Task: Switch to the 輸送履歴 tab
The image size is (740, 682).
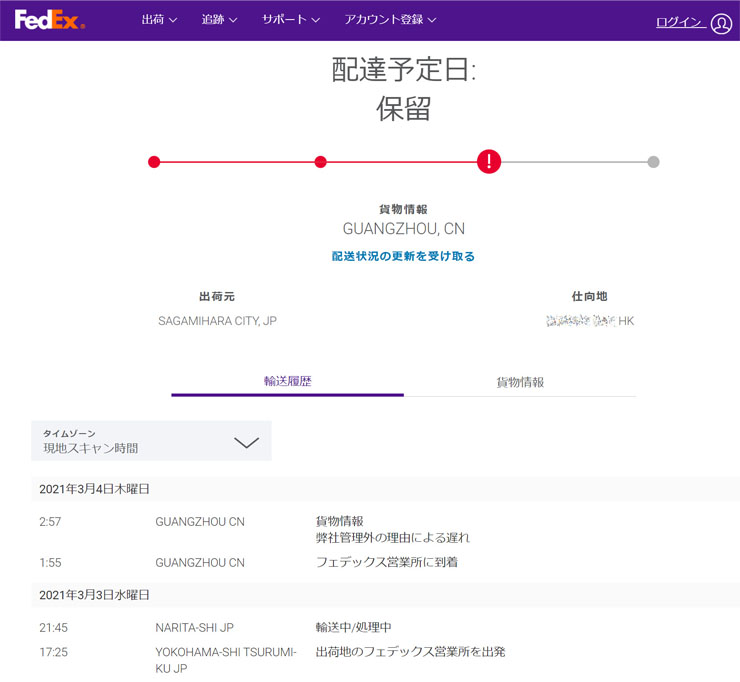Action: click(x=287, y=381)
